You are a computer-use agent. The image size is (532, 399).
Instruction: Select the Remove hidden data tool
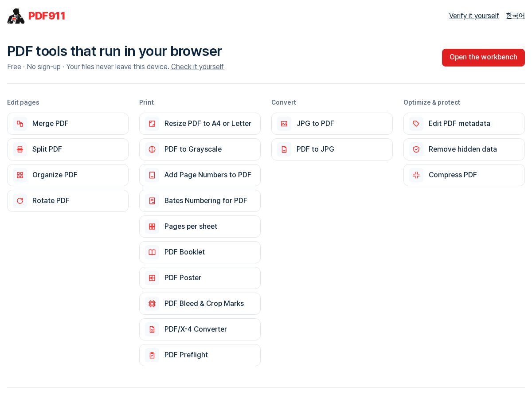[464, 149]
